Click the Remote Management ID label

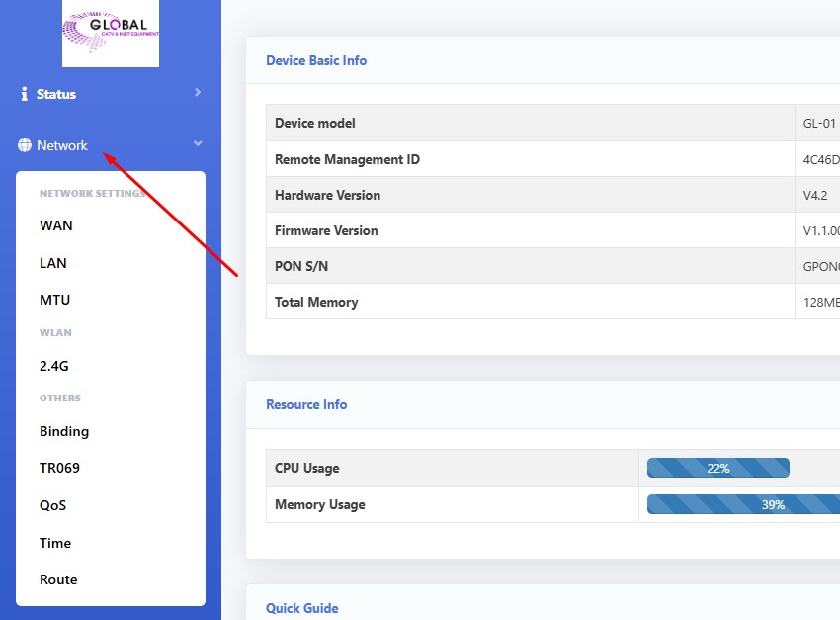tap(347, 159)
